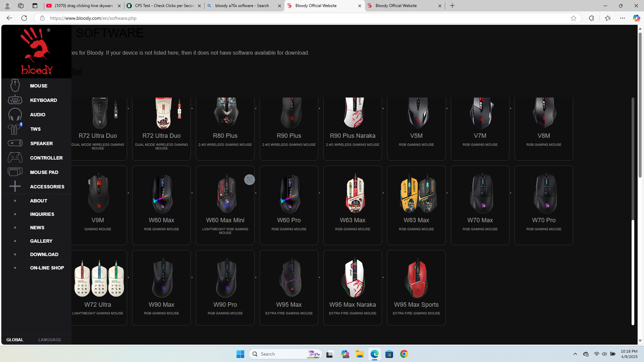Close the CPS Test tab
644x362 pixels.
199,6
